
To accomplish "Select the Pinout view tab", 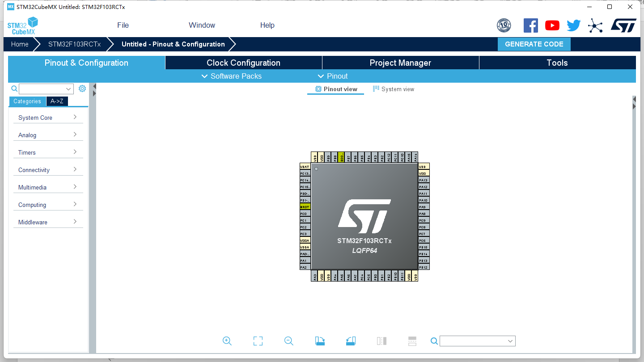I will [x=336, y=89].
